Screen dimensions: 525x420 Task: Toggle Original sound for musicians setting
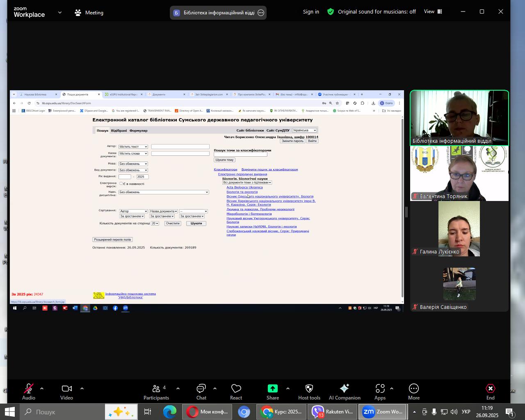pos(377,12)
